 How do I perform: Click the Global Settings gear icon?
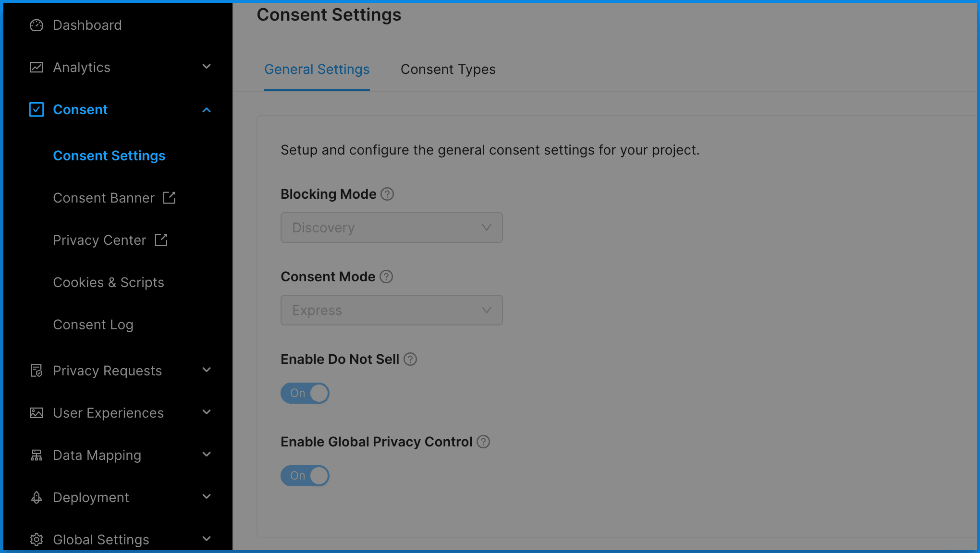37,540
